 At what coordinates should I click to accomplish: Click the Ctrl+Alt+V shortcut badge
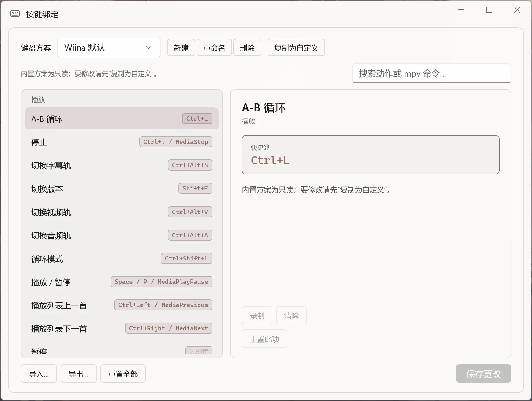point(190,212)
